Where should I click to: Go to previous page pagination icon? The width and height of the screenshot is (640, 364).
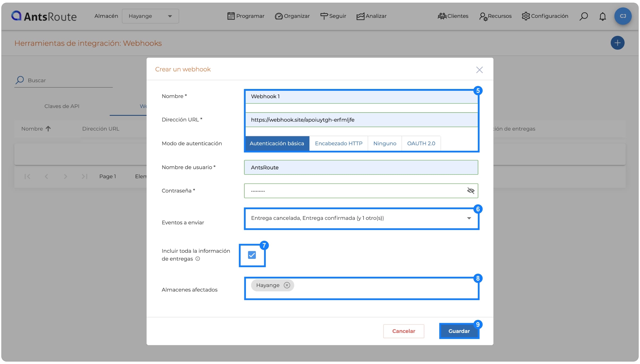pos(46,177)
